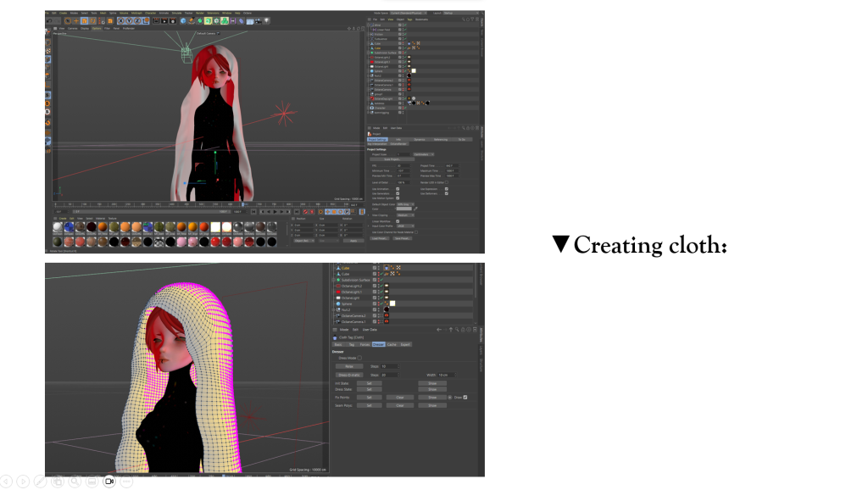Click the Save Preset... button

click(403, 238)
